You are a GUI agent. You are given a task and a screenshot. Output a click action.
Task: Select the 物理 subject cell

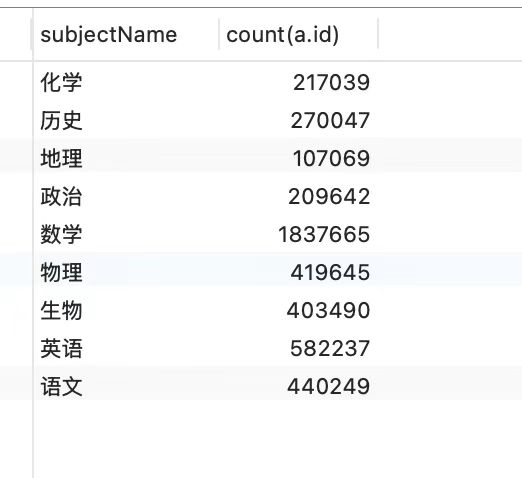click(x=61, y=272)
